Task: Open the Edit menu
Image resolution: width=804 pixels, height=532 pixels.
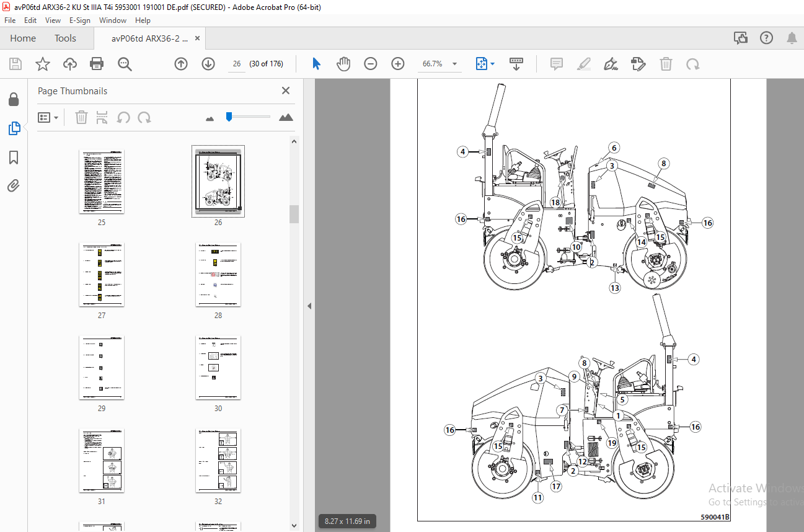Action: (x=31, y=20)
